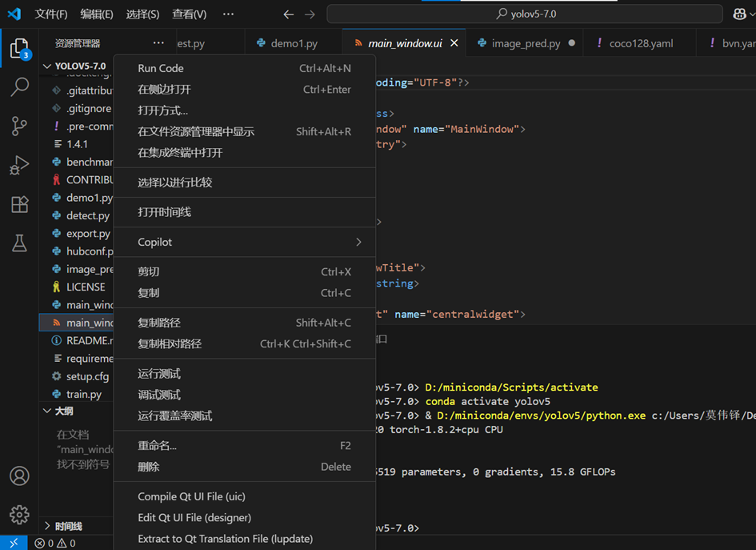Screen dimensions: 756x550
Task: Open 选择(S) menu
Action: pos(142,14)
